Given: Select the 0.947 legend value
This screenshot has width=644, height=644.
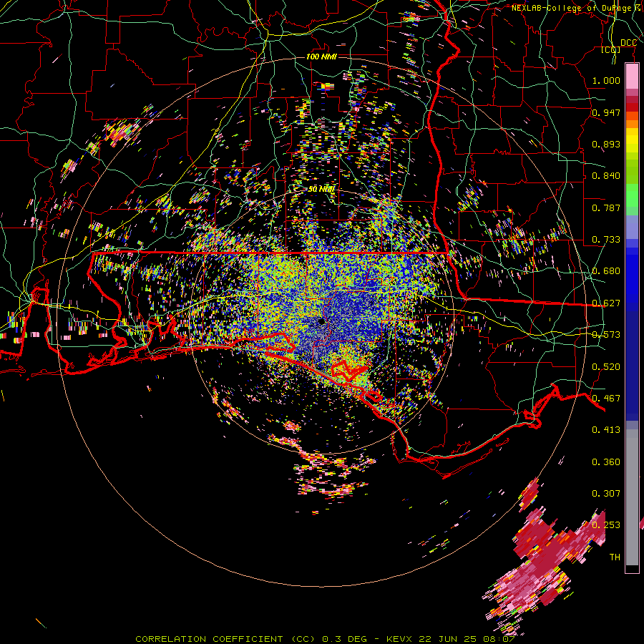Looking at the screenshot, I should (x=606, y=112).
